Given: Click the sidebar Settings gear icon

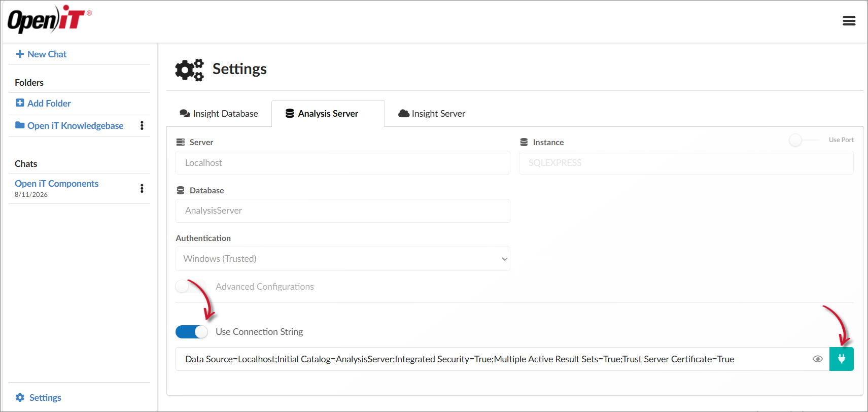Looking at the screenshot, I should [20, 397].
